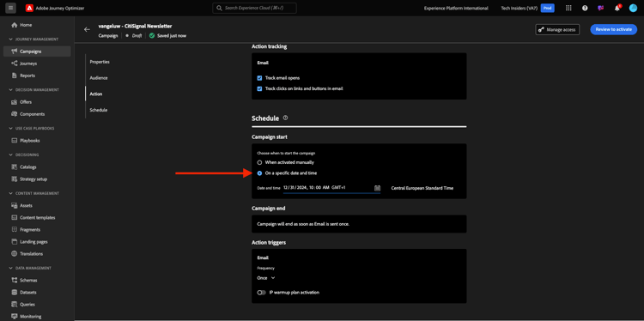Screen dimensions: 644x321
Task: Click the back arrow next to campaign title
Action: pyautogui.click(x=87, y=29)
